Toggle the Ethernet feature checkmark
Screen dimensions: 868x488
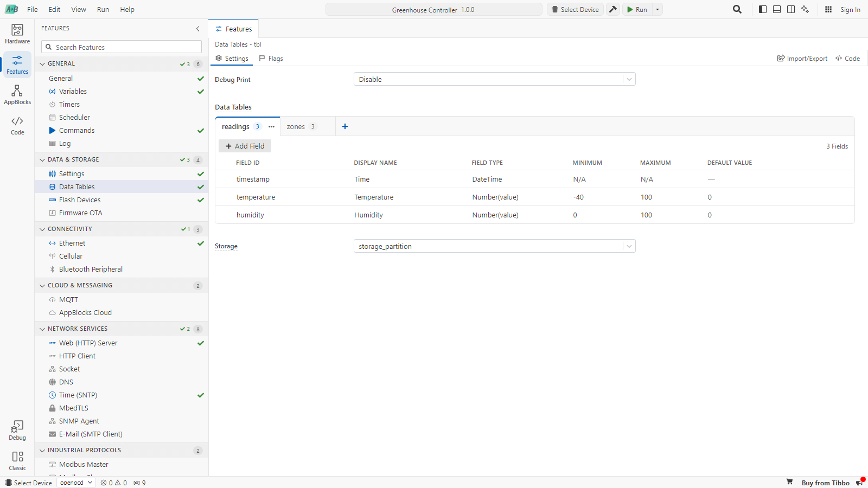pos(201,243)
